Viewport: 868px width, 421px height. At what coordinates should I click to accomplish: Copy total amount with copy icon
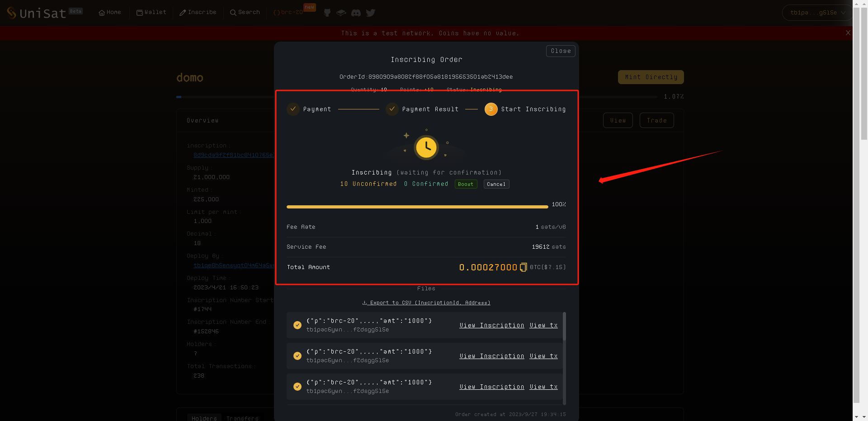click(x=523, y=267)
